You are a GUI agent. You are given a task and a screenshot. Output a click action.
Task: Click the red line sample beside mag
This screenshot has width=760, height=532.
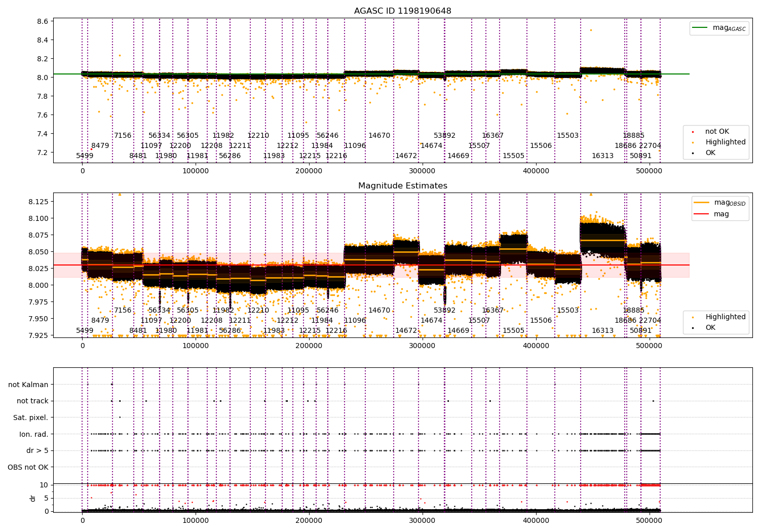pos(702,214)
